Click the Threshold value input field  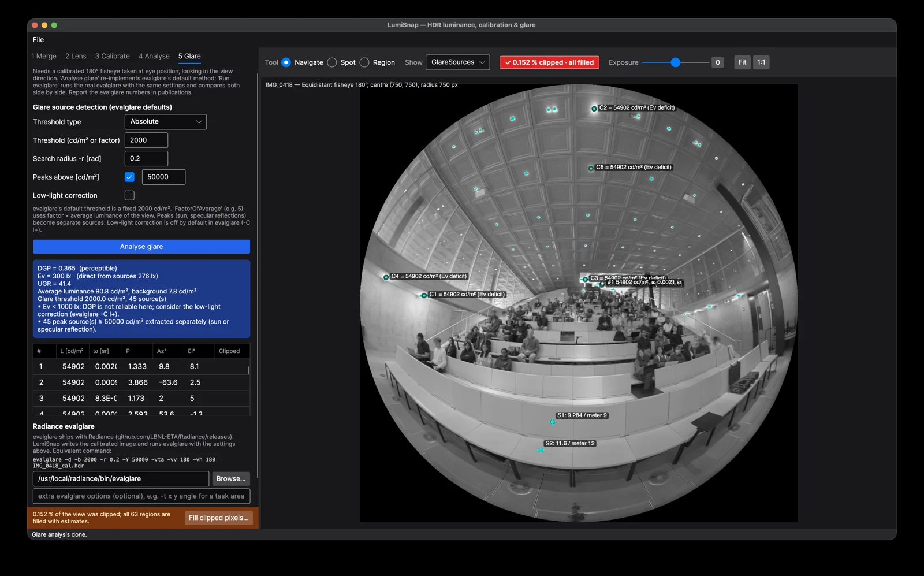pyautogui.click(x=146, y=140)
